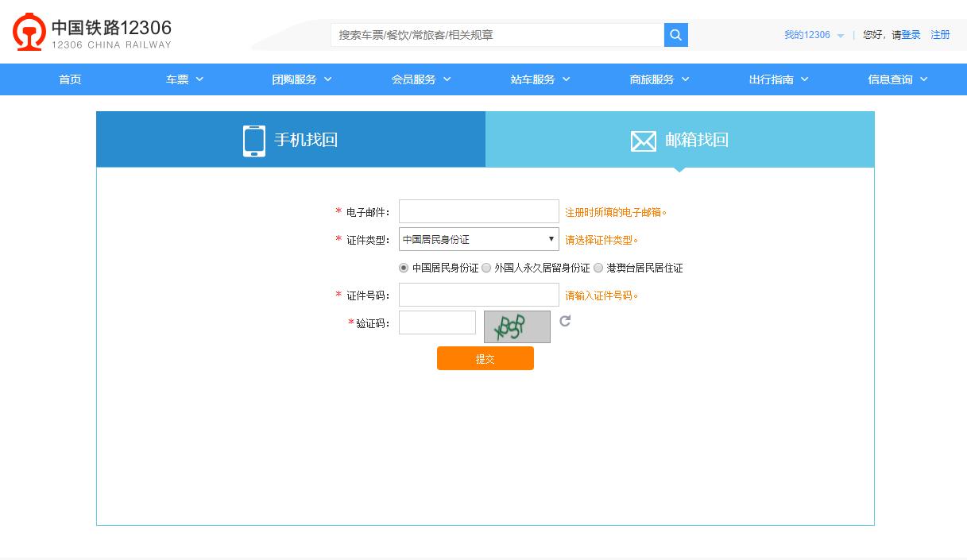Click the phone icon on 手机找回 tab
This screenshot has width=967, height=560.
pyautogui.click(x=253, y=139)
